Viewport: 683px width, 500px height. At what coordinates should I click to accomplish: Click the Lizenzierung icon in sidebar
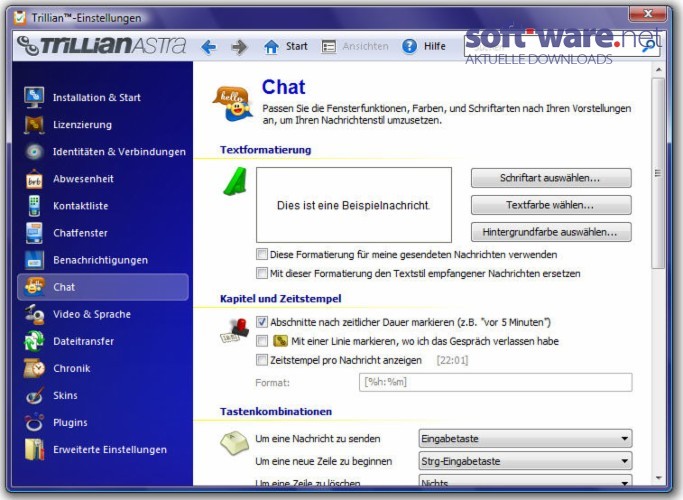pos(34,125)
